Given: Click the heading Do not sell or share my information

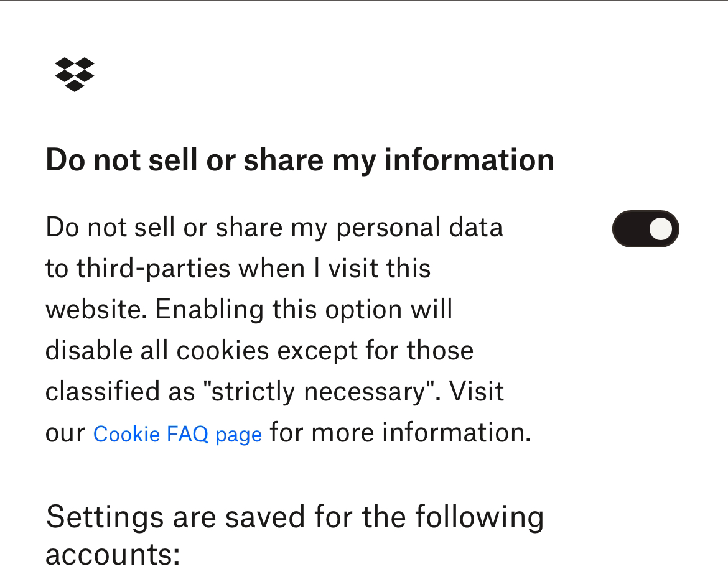Looking at the screenshot, I should click(300, 160).
